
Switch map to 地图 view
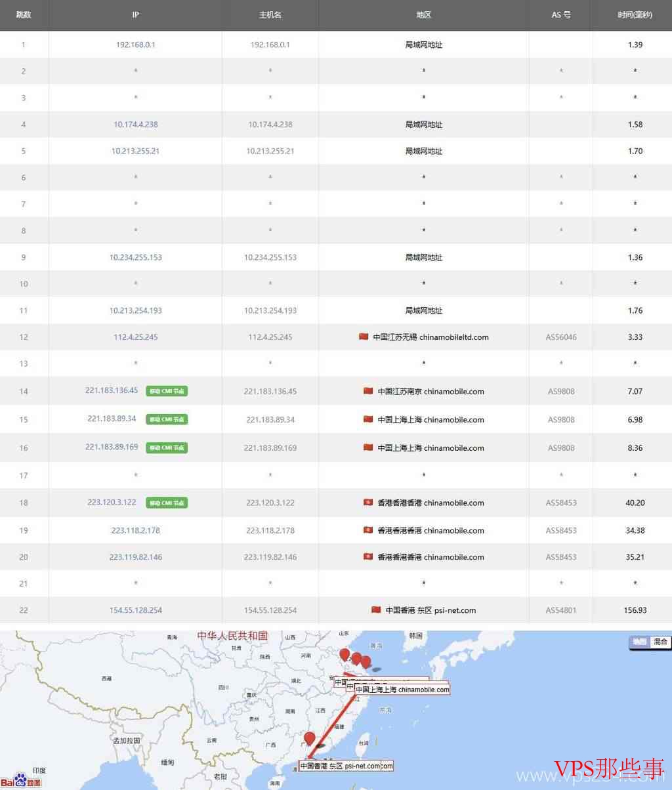click(x=639, y=642)
